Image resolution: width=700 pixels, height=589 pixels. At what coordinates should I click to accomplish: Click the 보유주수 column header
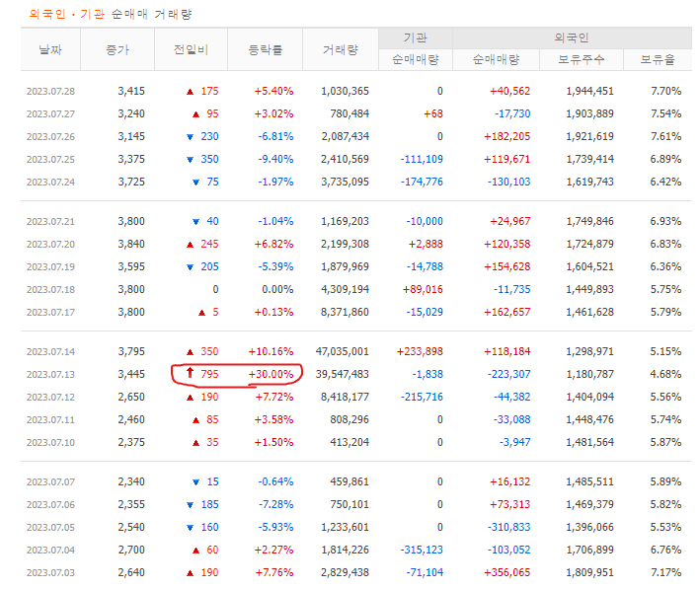[x=582, y=60]
